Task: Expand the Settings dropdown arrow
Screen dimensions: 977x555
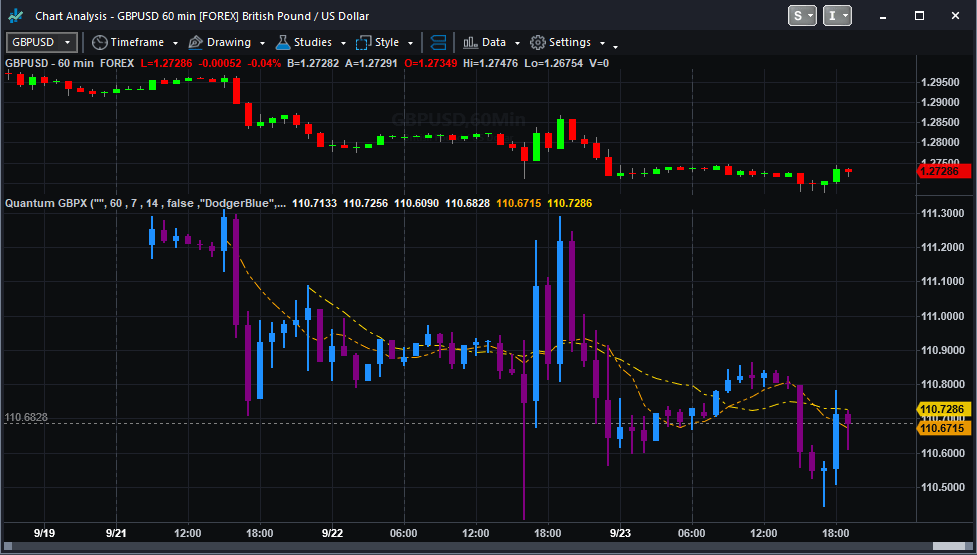Action: click(602, 43)
